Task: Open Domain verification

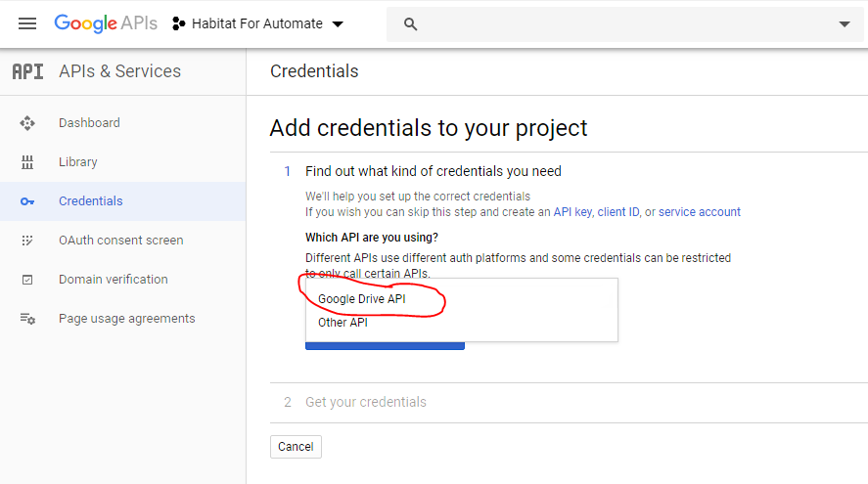Action: pyautogui.click(x=113, y=280)
